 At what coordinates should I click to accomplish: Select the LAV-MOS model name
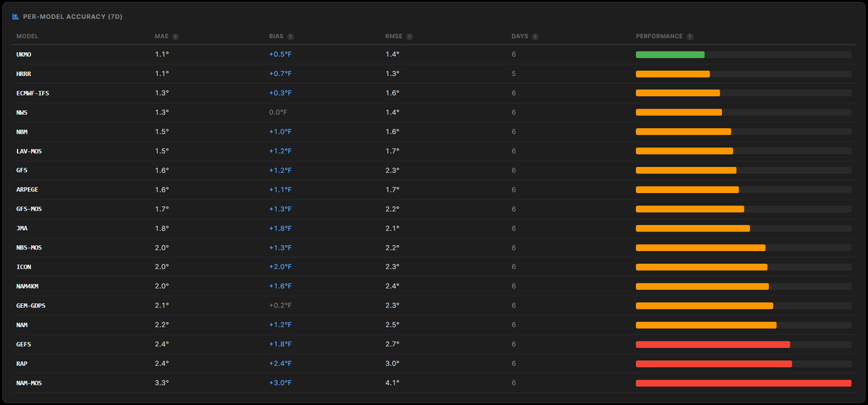(x=30, y=151)
